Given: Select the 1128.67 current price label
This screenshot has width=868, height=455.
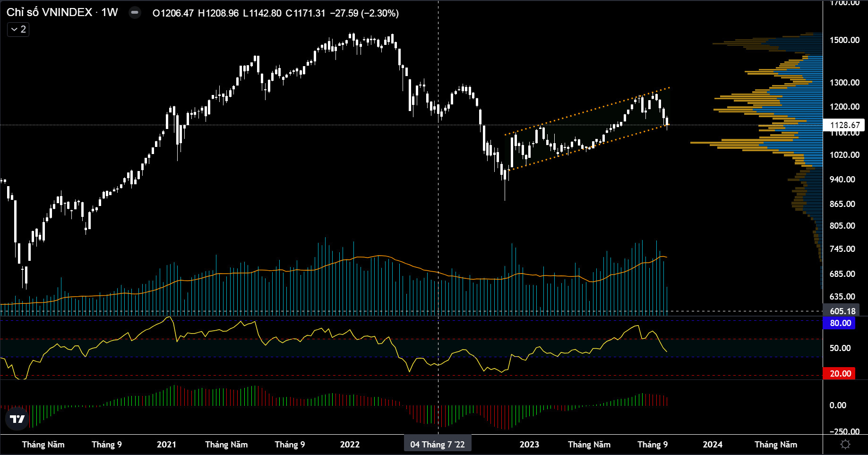Looking at the screenshot, I should coord(844,125).
